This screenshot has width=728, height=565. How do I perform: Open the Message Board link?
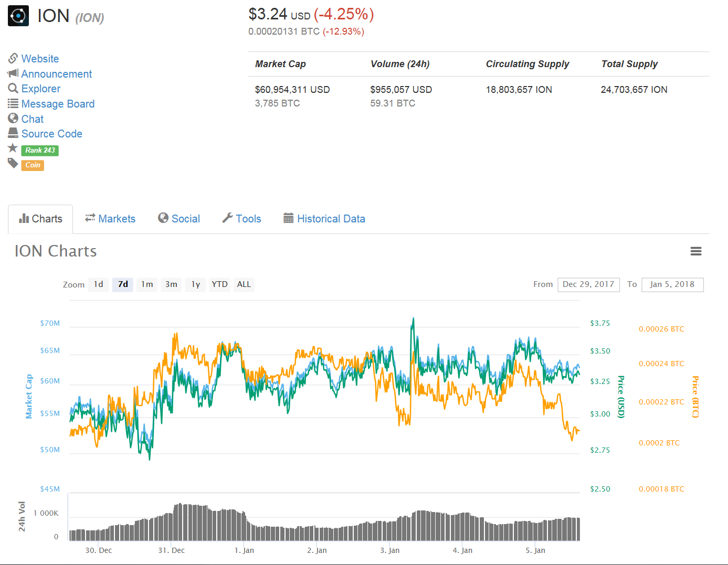(x=58, y=104)
